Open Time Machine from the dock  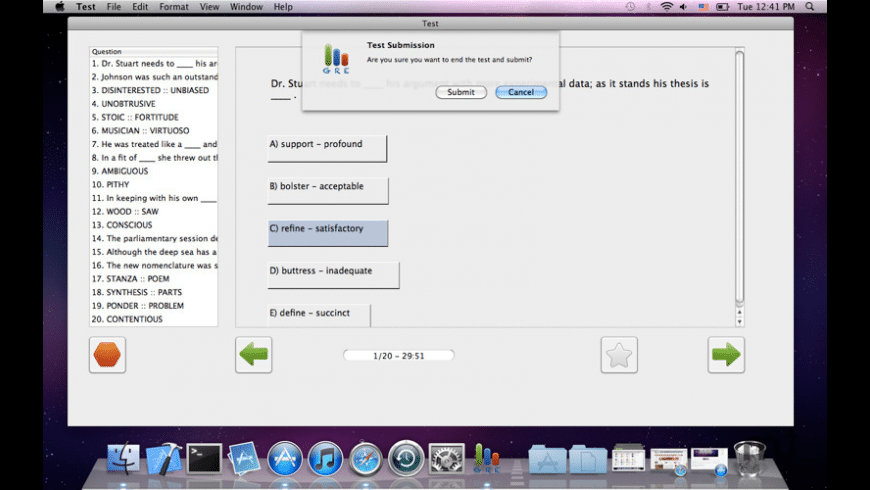[406, 459]
